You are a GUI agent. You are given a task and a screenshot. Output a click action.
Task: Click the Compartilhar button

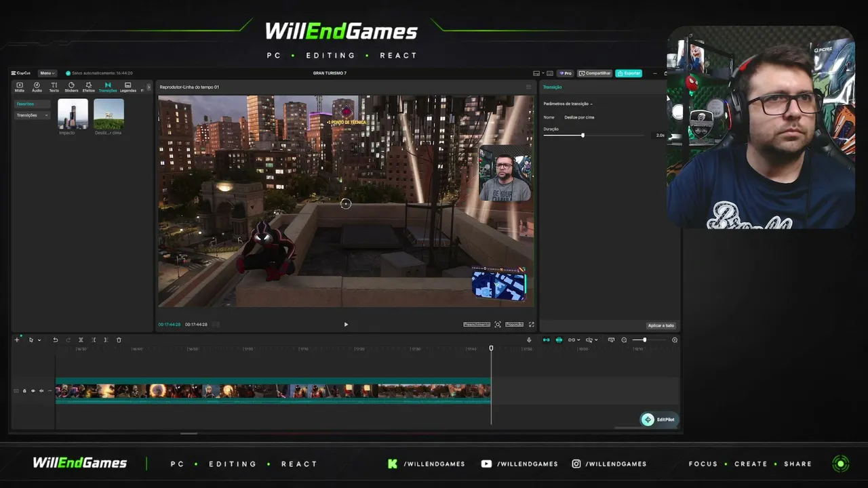pos(595,73)
